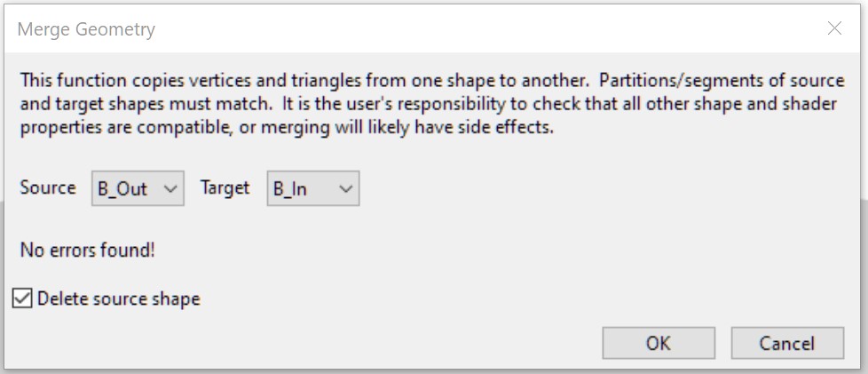Click the 'Source' field label
Screen dimensions: 868x374
pyautogui.click(x=48, y=188)
